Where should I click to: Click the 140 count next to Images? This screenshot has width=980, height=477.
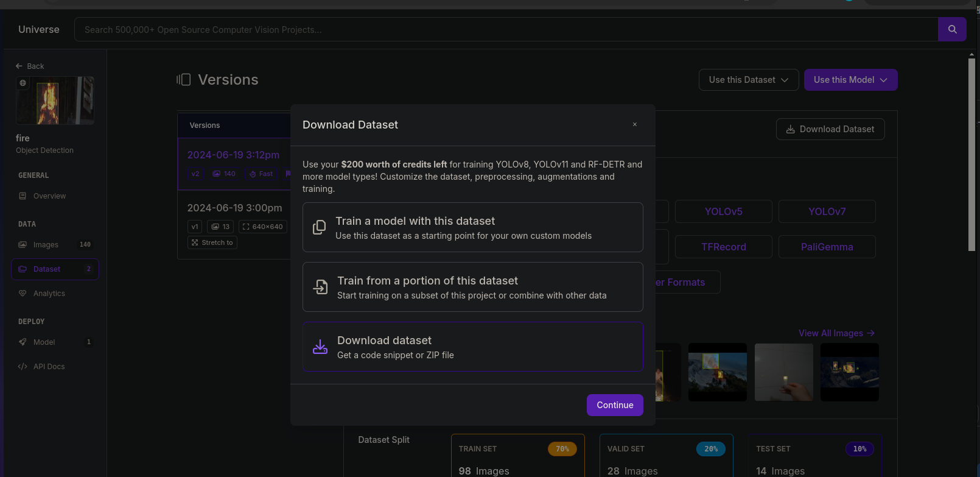click(85, 245)
